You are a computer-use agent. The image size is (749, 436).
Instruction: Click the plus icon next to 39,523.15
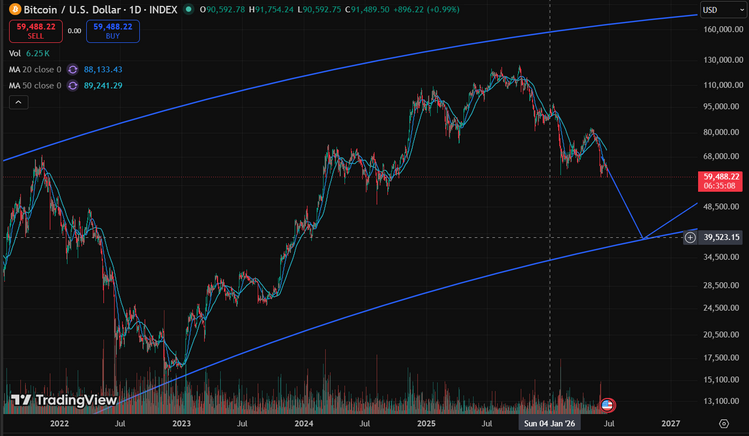690,237
